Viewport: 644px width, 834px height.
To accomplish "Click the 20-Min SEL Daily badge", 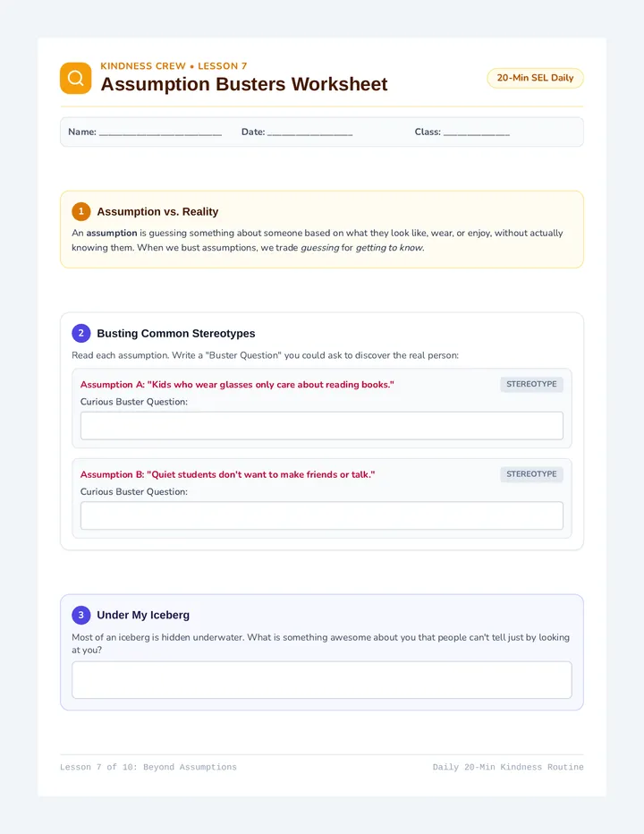I will tap(535, 78).
